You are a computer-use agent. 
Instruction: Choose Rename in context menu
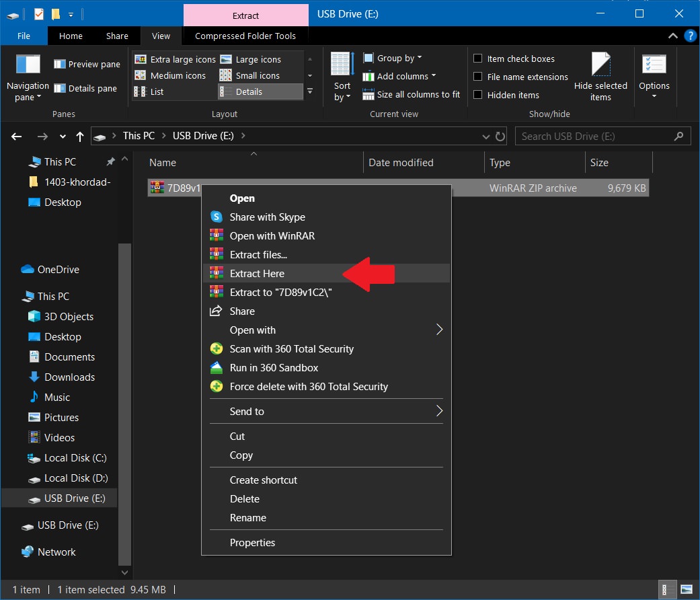tap(326, 517)
